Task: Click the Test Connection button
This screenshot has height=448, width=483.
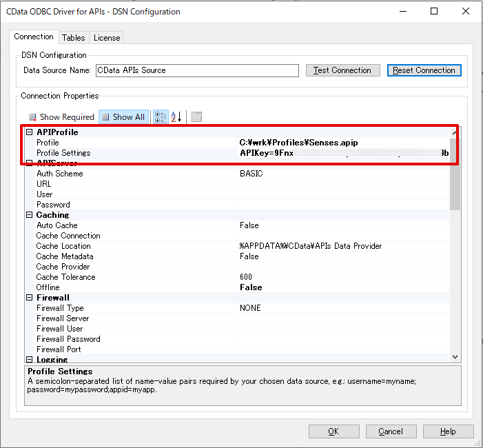Action: [x=342, y=70]
